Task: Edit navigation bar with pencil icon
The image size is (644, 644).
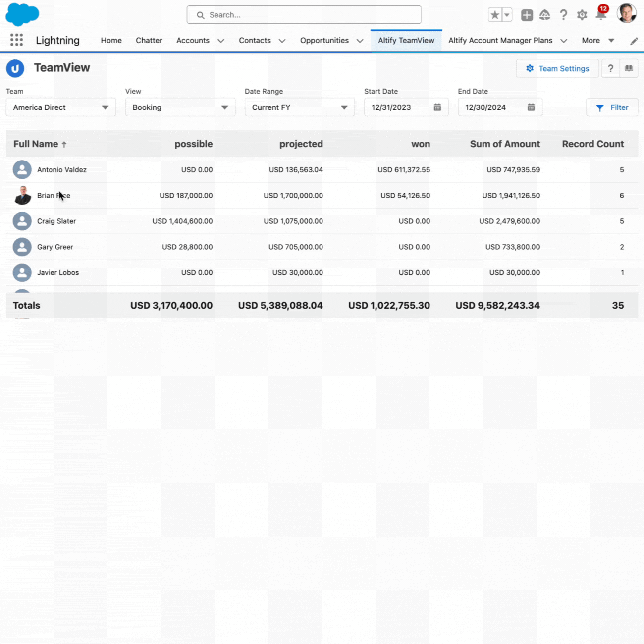Action: click(634, 41)
